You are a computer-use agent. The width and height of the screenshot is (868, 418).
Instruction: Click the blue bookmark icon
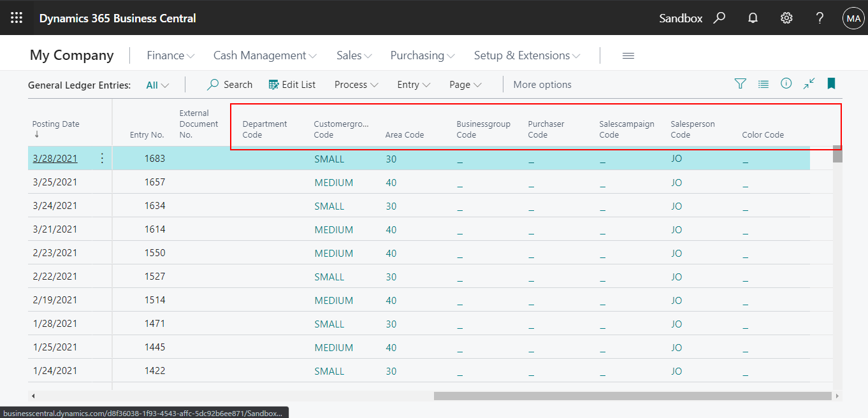831,83
